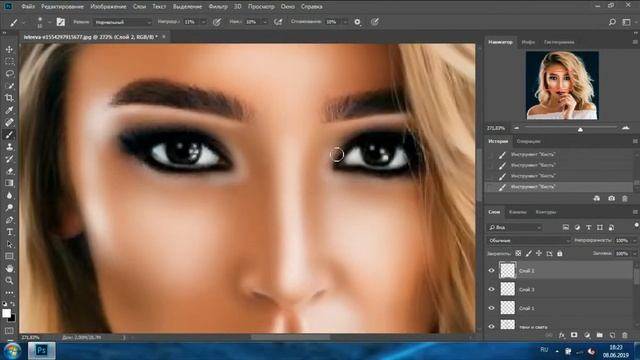Hide layer Слой 1
Image resolution: width=640 pixels, height=360 pixels.
[491, 308]
